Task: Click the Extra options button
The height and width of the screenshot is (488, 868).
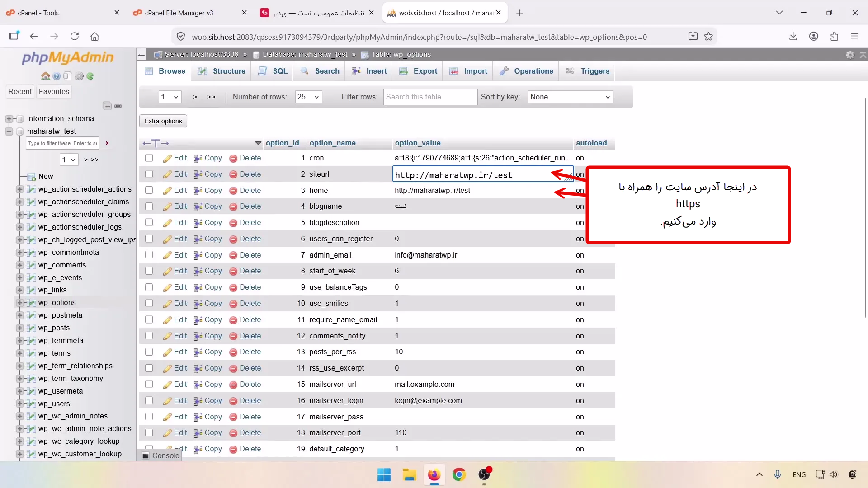Action: pos(163,121)
